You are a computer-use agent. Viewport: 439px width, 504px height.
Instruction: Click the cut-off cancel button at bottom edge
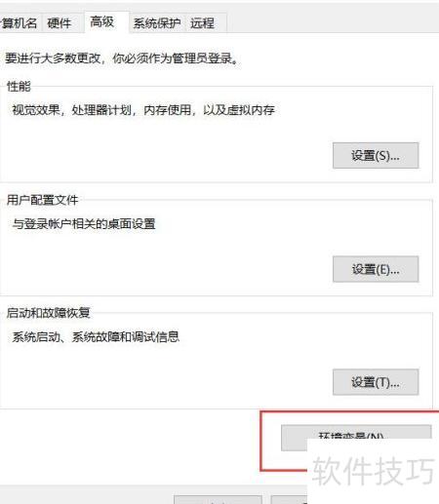(289, 500)
